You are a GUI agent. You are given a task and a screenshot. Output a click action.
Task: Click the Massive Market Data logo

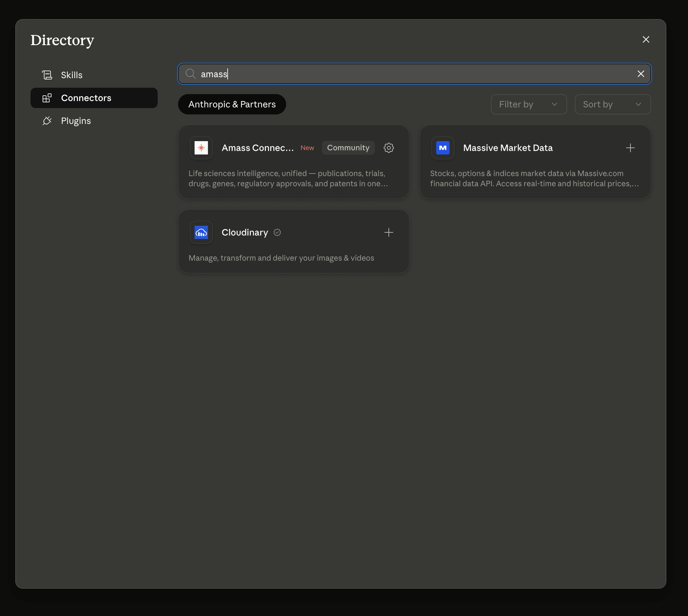(x=443, y=148)
